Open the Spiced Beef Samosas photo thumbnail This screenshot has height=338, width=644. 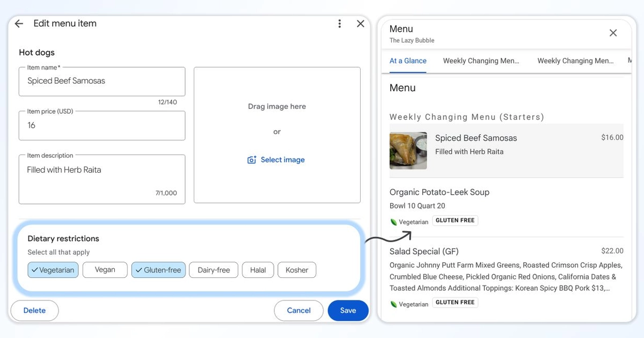tap(408, 151)
